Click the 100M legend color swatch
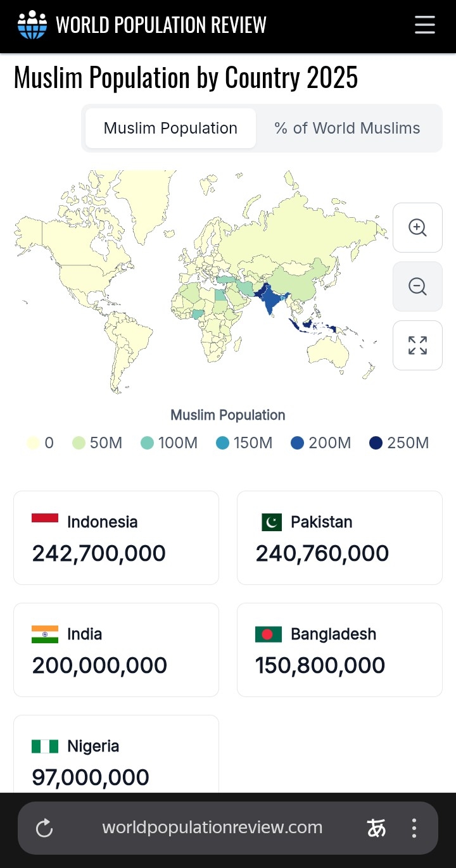This screenshot has width=456, height=868. (x=147, y=443)
